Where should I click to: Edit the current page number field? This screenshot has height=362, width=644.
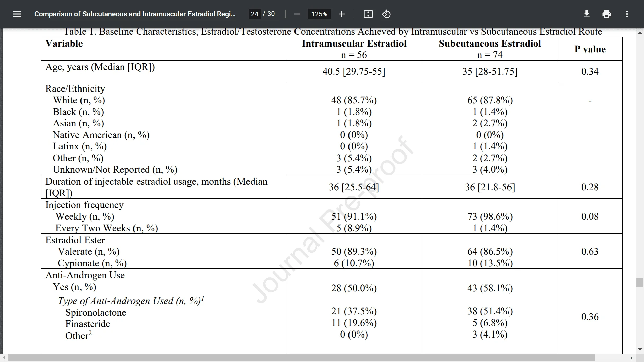point(254,14)
